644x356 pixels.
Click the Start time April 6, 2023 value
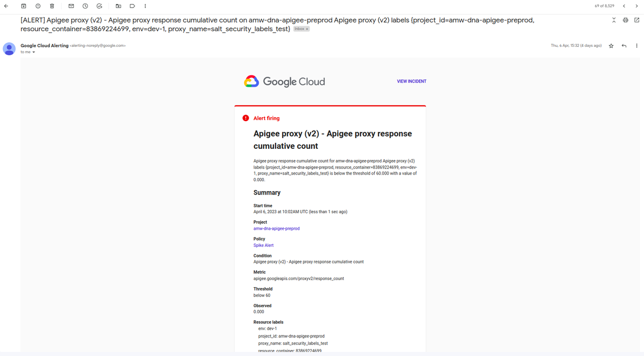300,212
